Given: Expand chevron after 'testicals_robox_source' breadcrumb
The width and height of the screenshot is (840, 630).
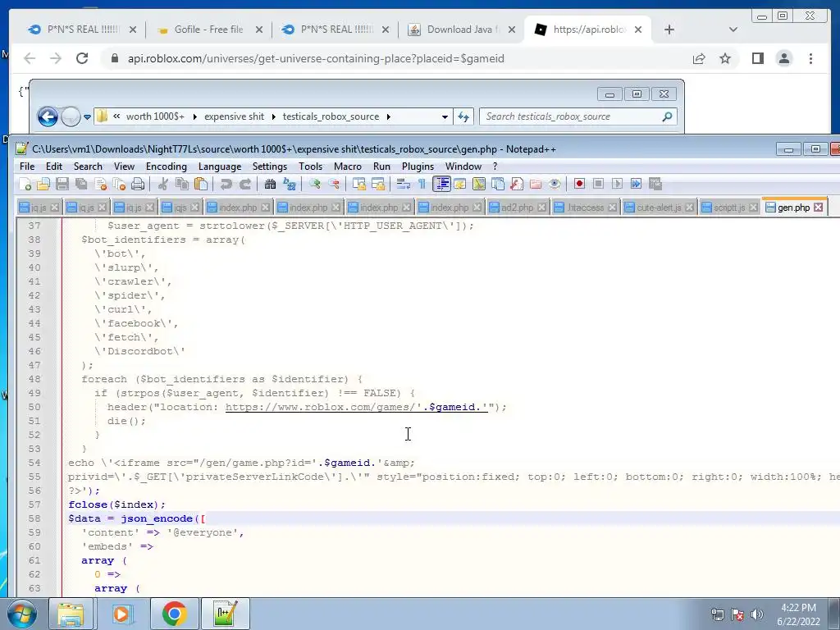Looking at the screenshot, I should point(388,116).
